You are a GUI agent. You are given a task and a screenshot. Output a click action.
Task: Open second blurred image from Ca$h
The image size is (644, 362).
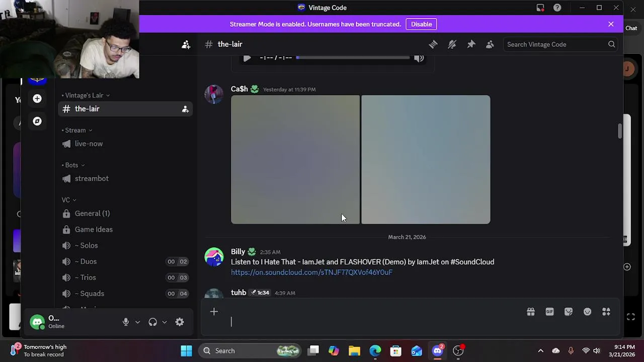point(426,159)
